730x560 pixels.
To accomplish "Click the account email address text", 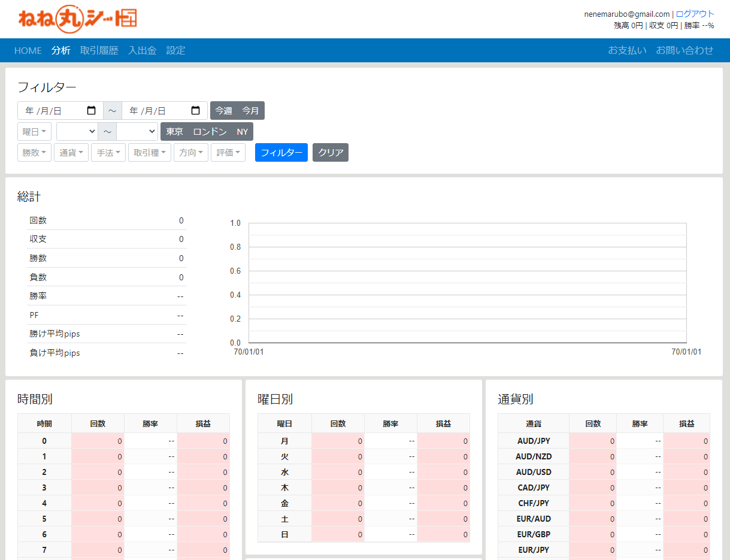I will tap(627, 14).
